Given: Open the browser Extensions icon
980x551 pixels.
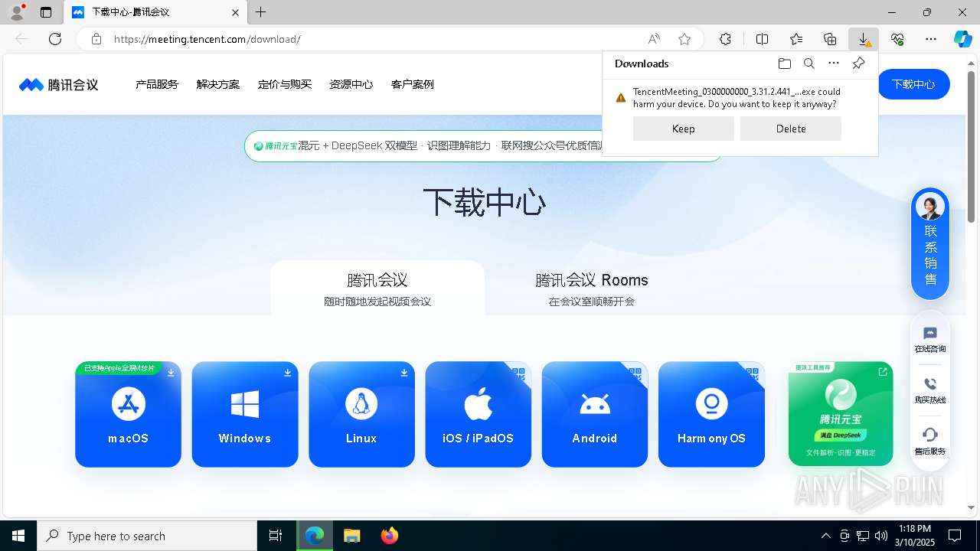Looking at the screenshot, I should point(725,39).
